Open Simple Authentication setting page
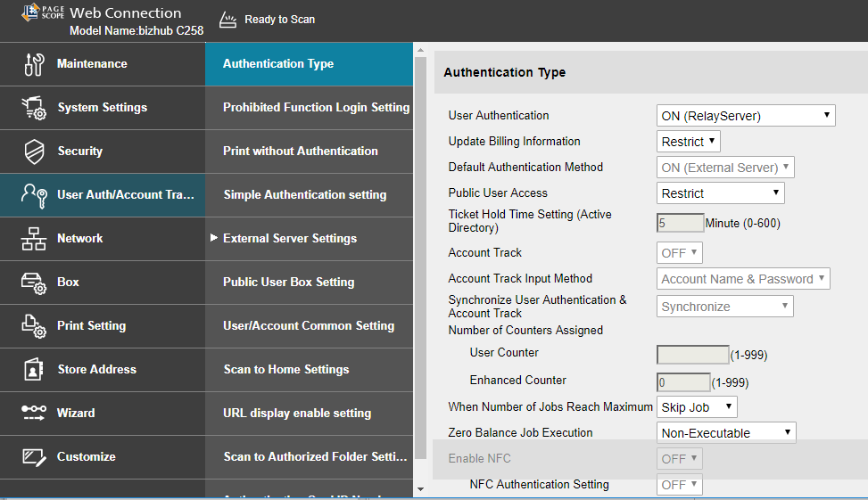 304,195
